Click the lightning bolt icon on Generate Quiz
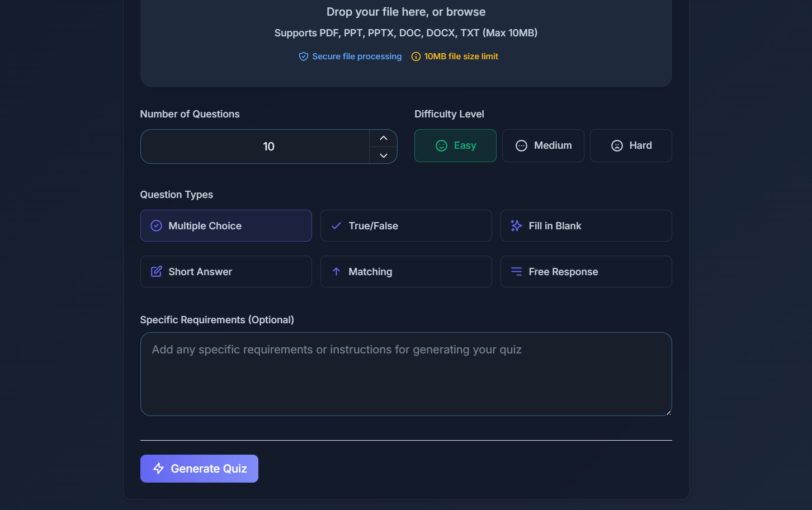 click(158, 469)
